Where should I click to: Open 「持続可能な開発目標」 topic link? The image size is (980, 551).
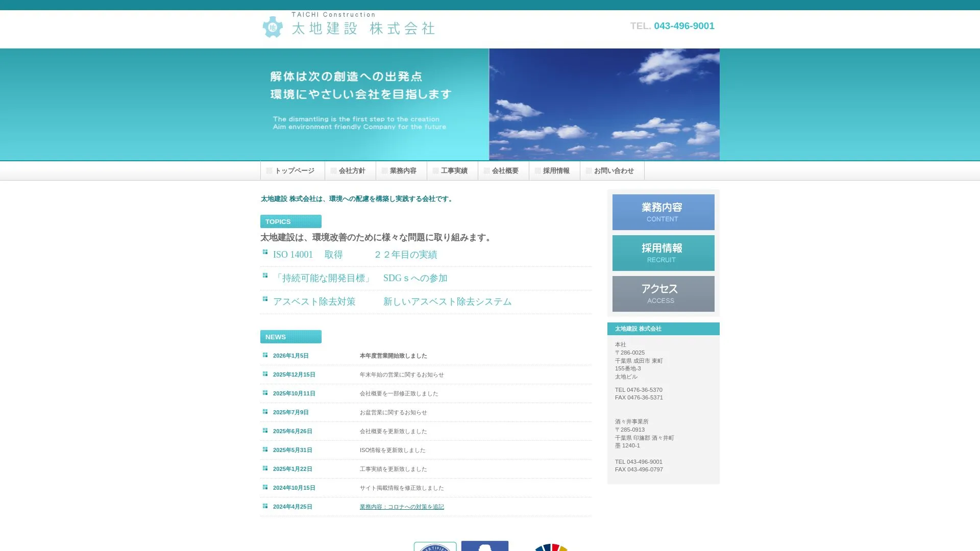point(323,278)
